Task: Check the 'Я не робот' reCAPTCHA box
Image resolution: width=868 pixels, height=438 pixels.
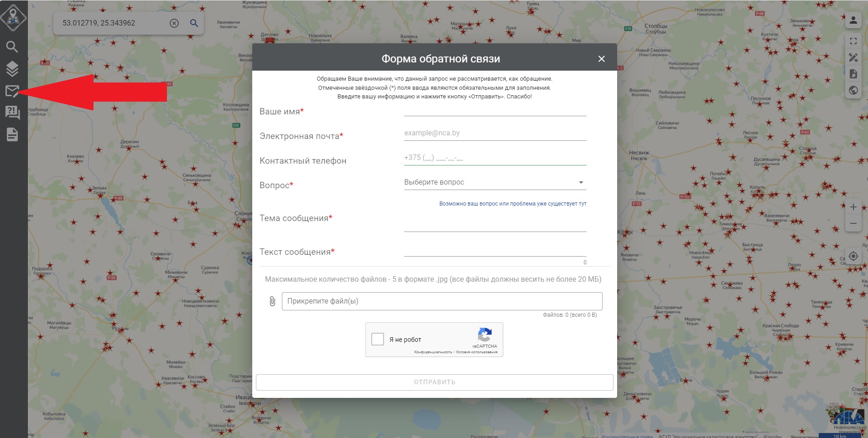Action: pyautogui.click(x=378, y=339)
